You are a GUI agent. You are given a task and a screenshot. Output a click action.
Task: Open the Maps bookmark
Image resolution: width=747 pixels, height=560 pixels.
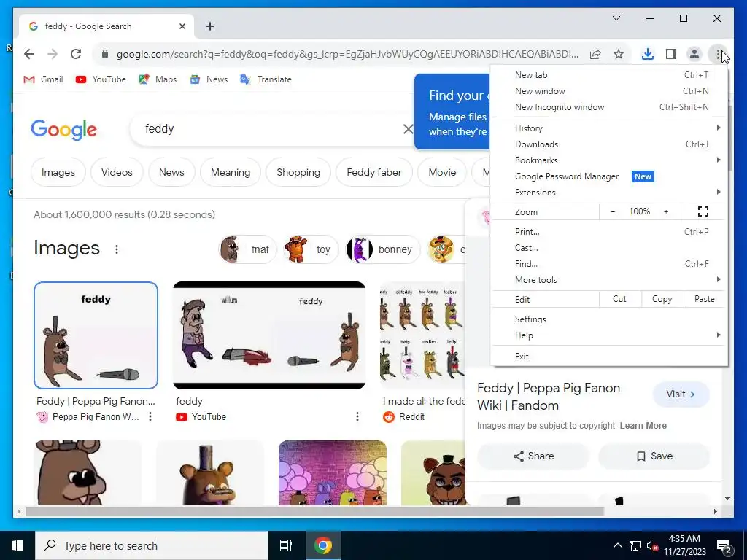(158, 79)
